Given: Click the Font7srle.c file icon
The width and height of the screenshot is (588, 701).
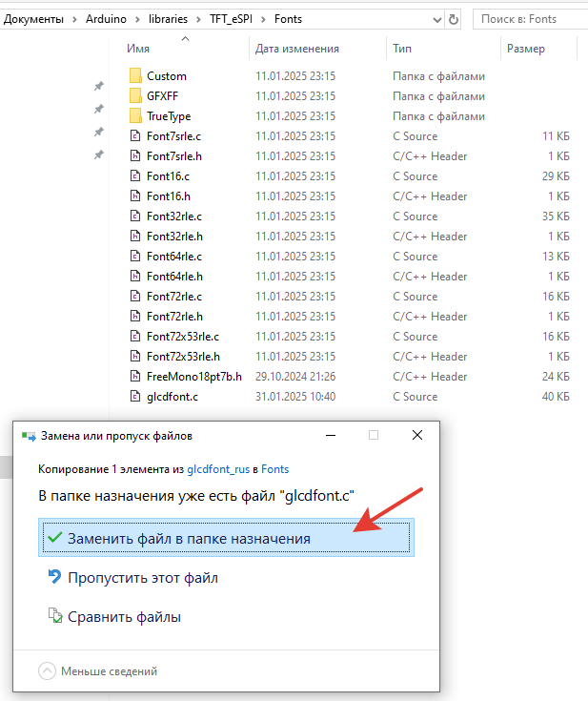Looking at the screenshot, I should coord(135,135).
